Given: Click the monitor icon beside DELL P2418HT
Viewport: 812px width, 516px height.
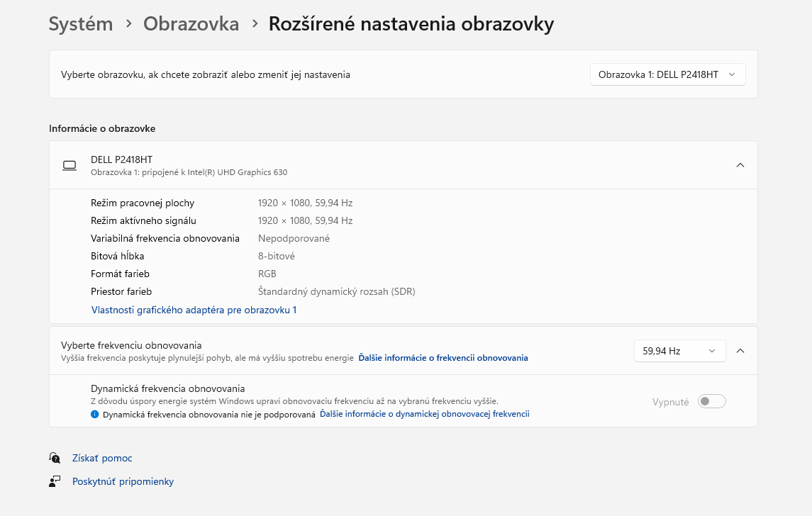Looking at the screenshot, I should click(x=69, y=165).
